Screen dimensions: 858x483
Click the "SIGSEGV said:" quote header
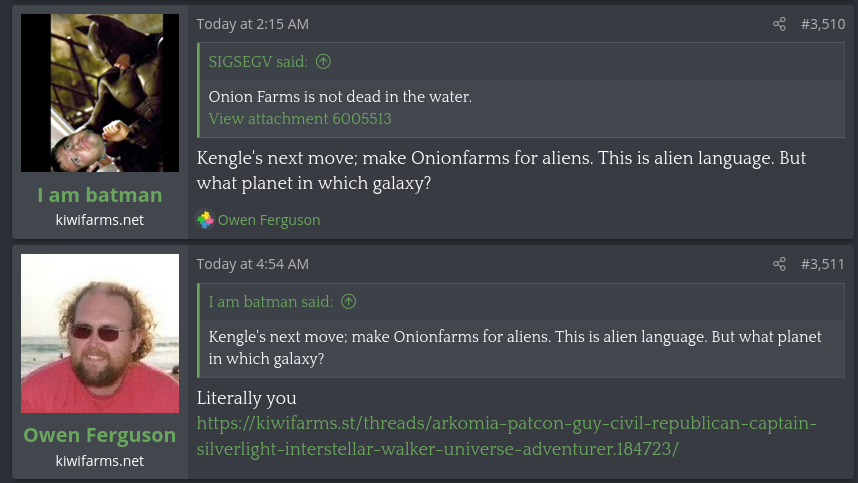[x=258, y=62]
